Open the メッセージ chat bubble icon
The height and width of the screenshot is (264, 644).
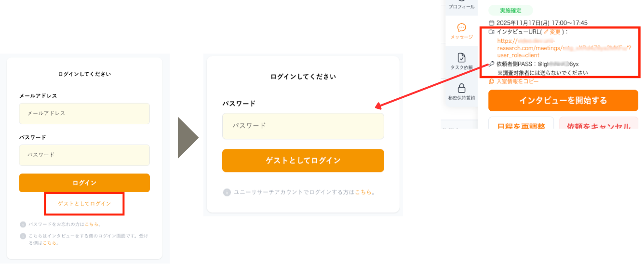tap(461, 27)
